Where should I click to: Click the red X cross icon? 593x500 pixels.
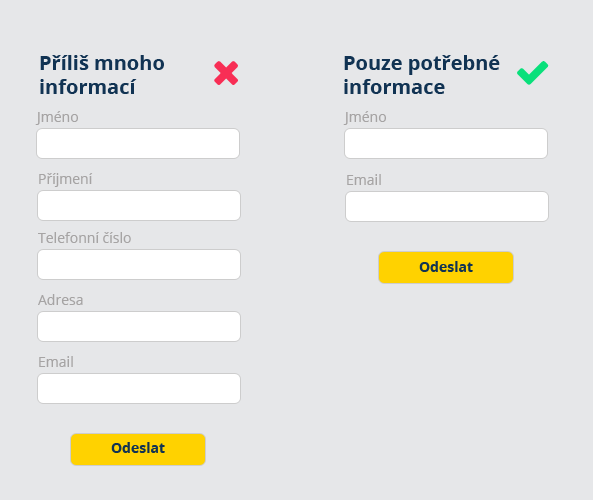tap(226, 73)
